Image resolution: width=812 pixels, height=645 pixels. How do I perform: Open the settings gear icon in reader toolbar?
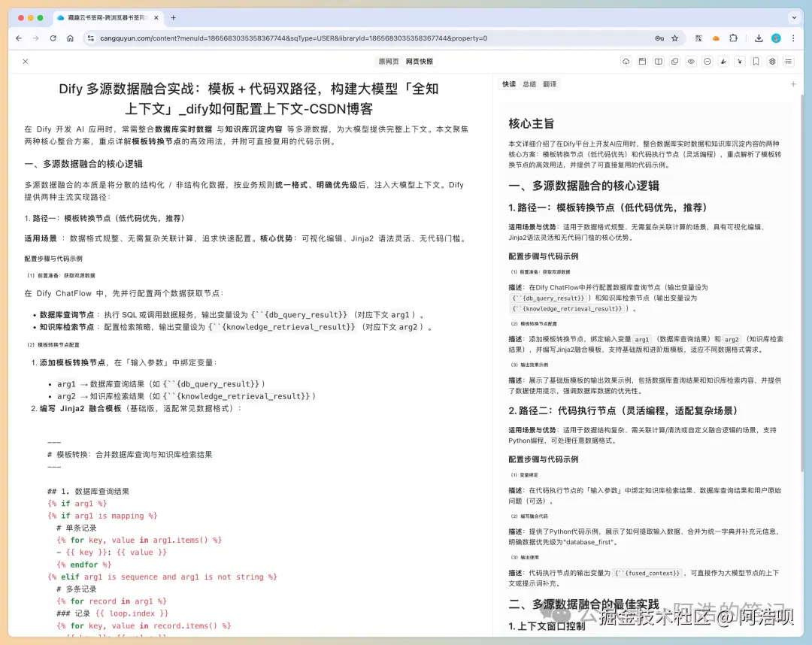772,62
